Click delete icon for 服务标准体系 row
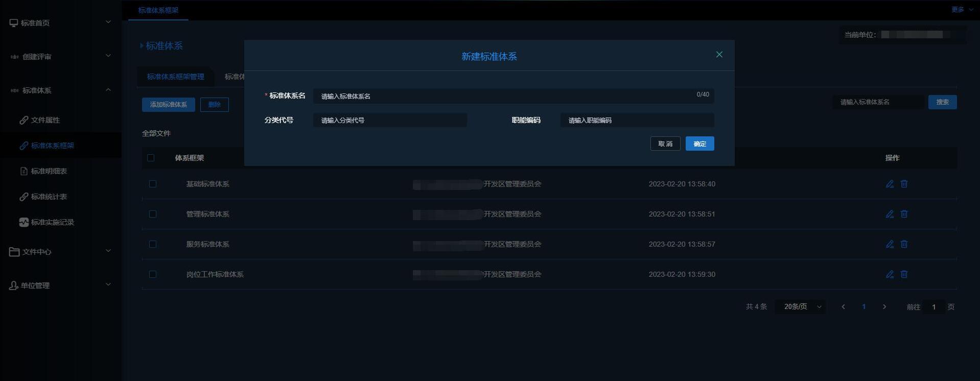This screenshot has width=980, height=381. tap(904, 244)
